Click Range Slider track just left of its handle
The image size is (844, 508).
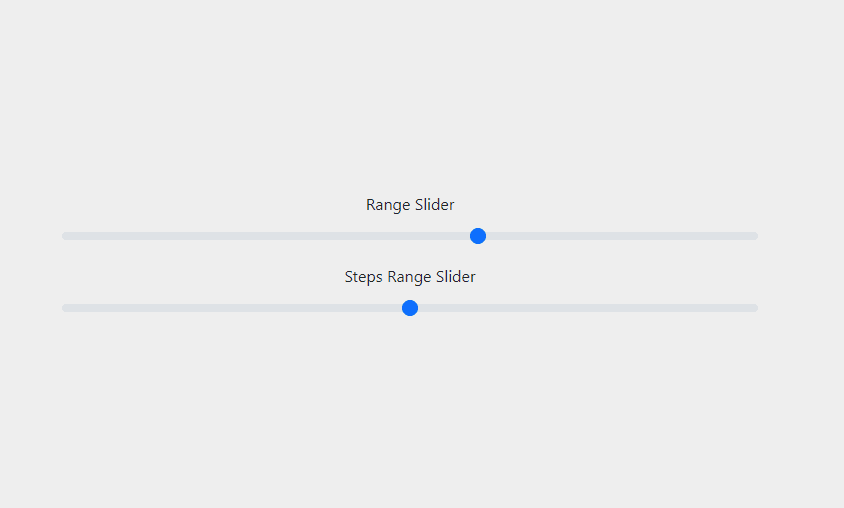tap(458, 236)
